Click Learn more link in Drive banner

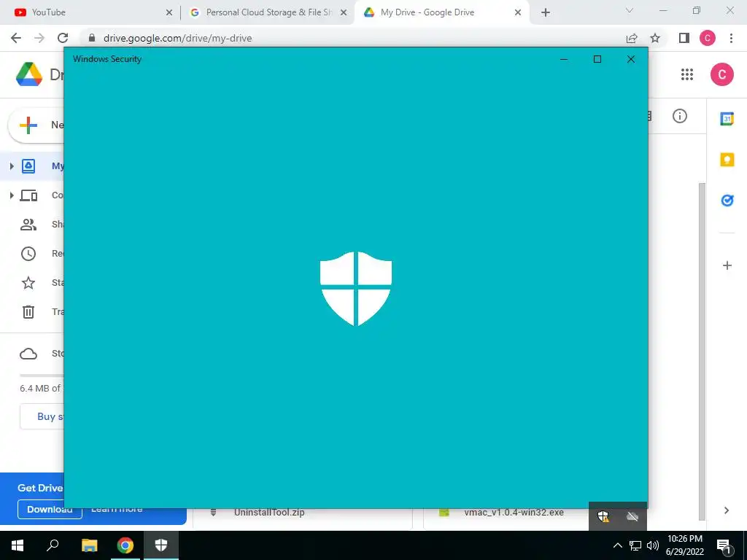117,510
